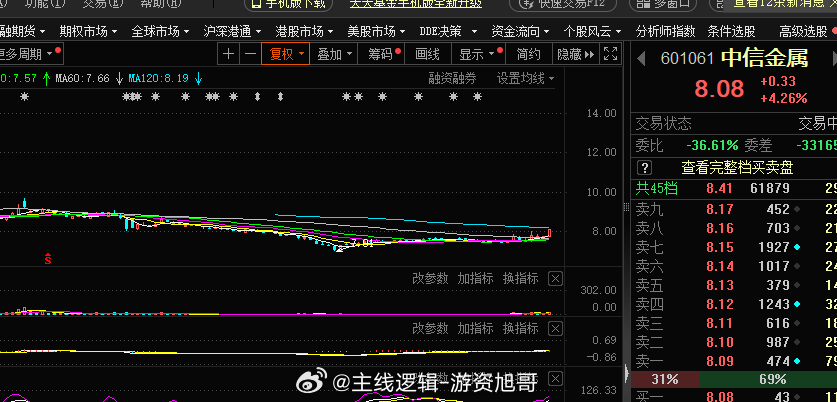Open the 资金流向 menu
This screenshot has width=837, height=402.
click(520, 31)
